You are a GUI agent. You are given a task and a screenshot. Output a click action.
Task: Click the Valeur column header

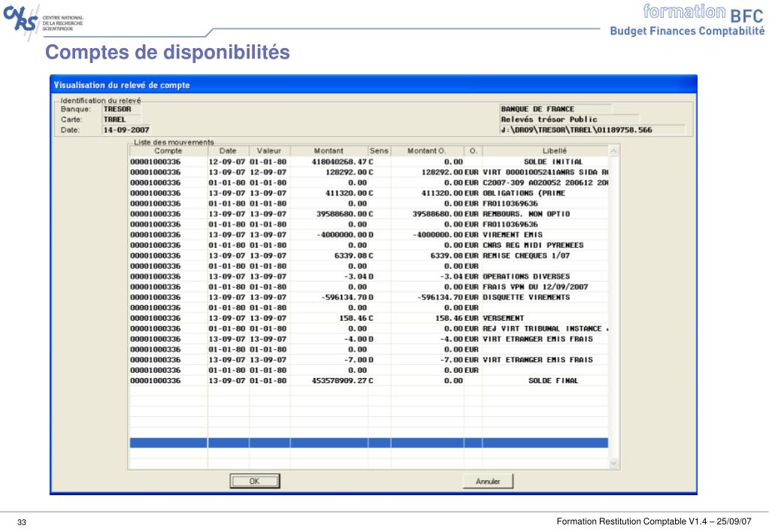click(269, 151)
